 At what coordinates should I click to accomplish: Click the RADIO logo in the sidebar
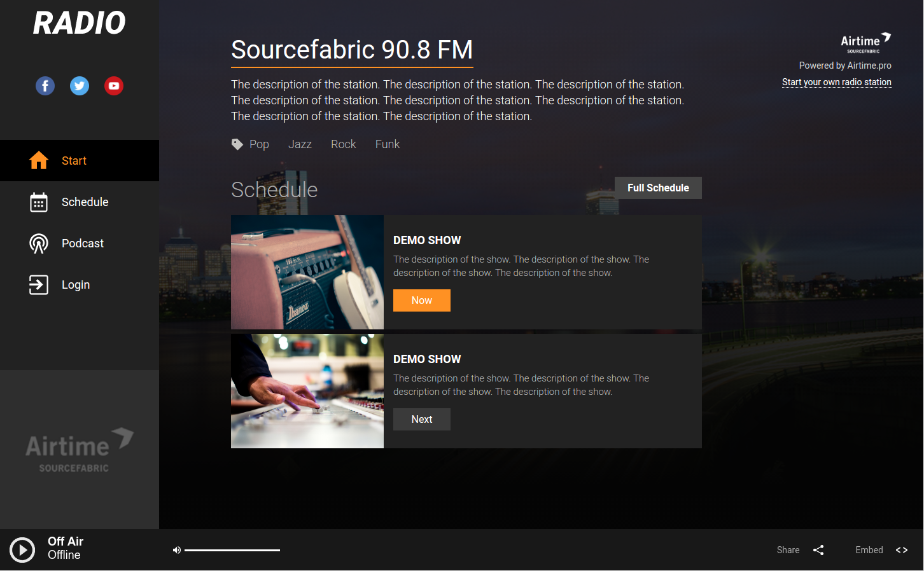coord(80,24)
